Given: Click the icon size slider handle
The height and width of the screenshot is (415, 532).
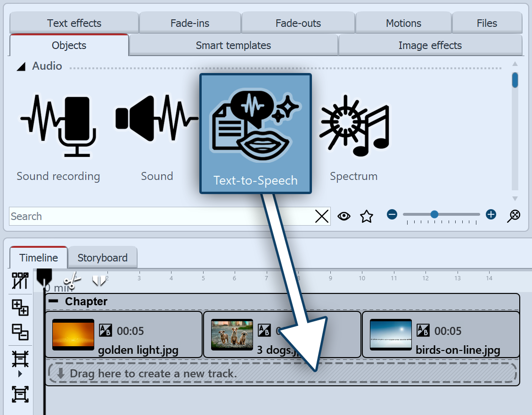Looking at the screenshot, I should [434, 215].
